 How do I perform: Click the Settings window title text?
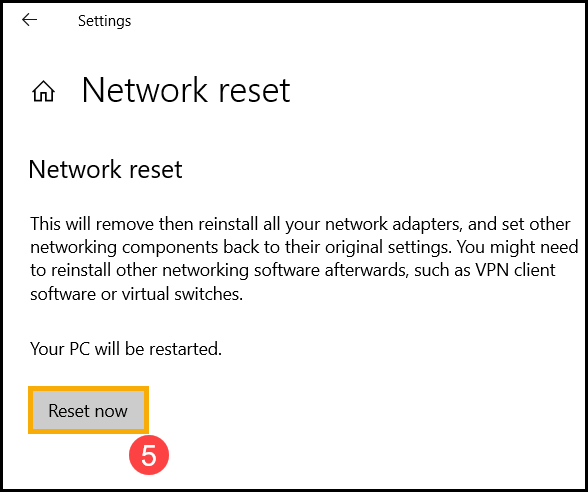105,21
